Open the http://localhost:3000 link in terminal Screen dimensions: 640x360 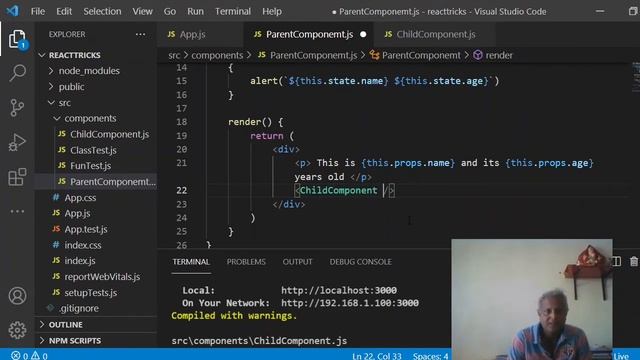click(339, 290)
